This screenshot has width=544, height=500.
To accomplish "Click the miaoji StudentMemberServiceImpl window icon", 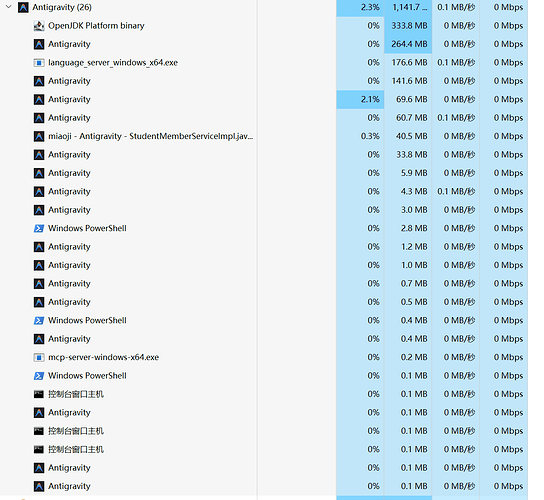I will coord(39,136).
